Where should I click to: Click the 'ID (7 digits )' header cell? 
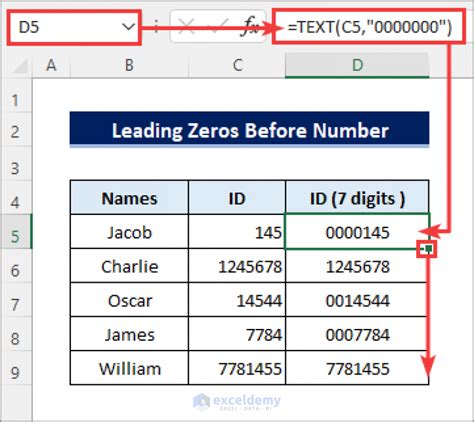point(357,198)
